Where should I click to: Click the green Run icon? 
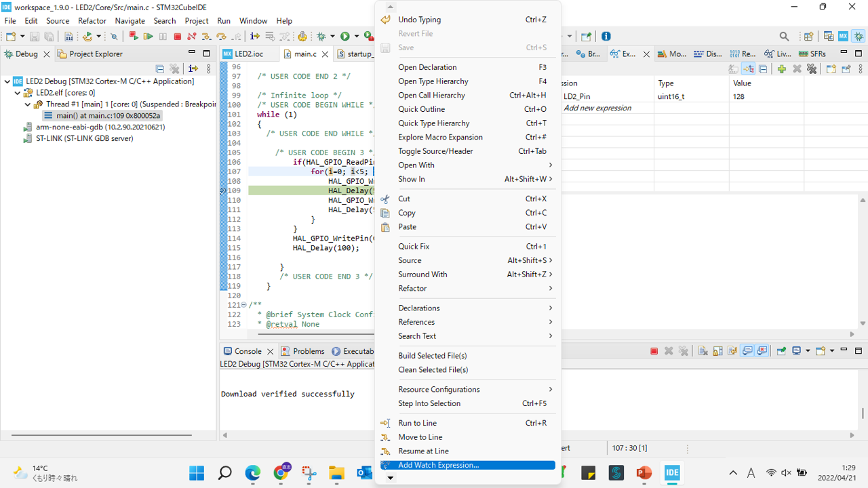point(345,37)
